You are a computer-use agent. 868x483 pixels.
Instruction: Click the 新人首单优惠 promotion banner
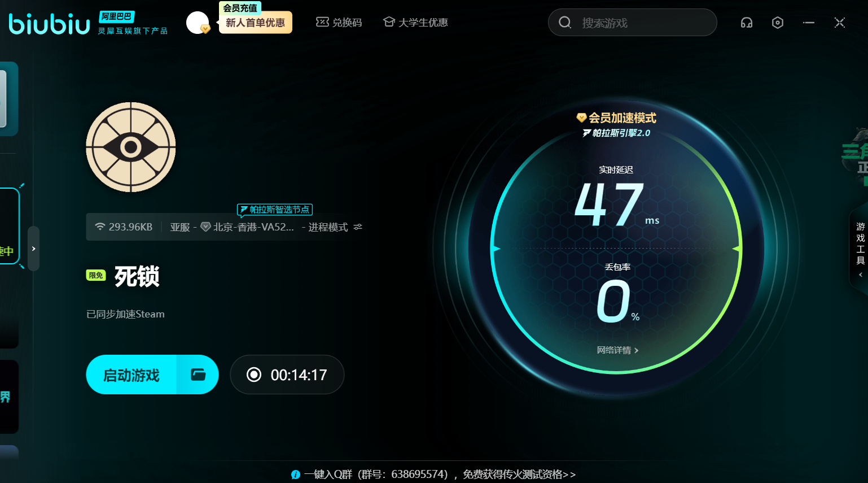255,23
